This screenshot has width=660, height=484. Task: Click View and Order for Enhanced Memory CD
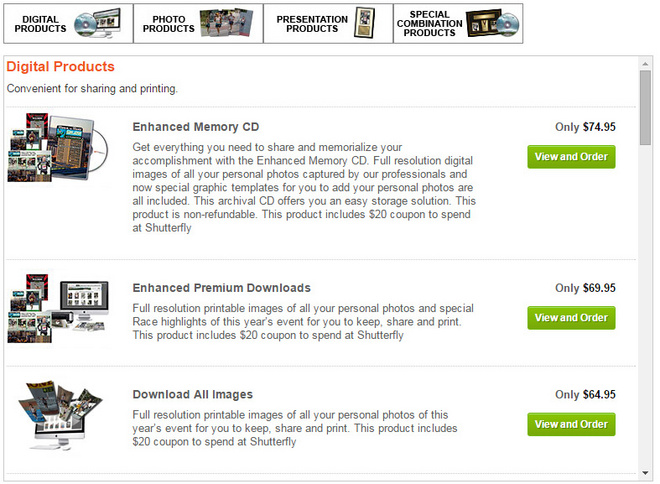571,157
